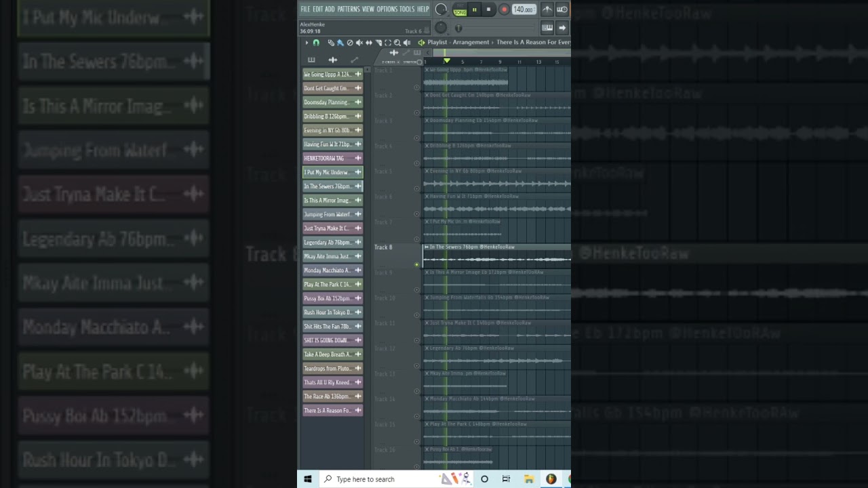
Task: Select Dont Get Caught clip in picker
Action: 332,88
